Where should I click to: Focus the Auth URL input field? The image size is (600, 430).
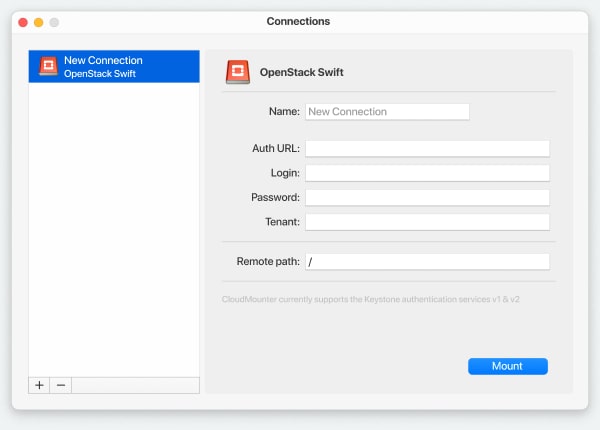[x=427, y=148]
